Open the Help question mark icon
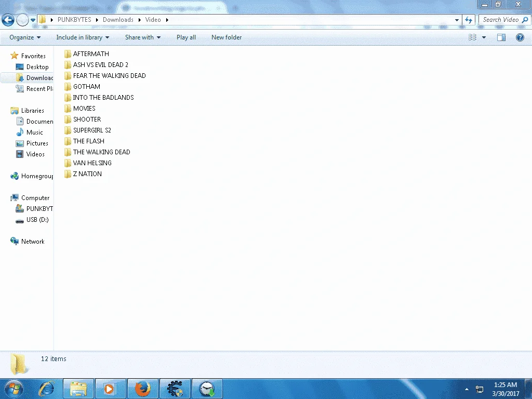The height and width of the screenshot is (399, 532). pos(520,37)
